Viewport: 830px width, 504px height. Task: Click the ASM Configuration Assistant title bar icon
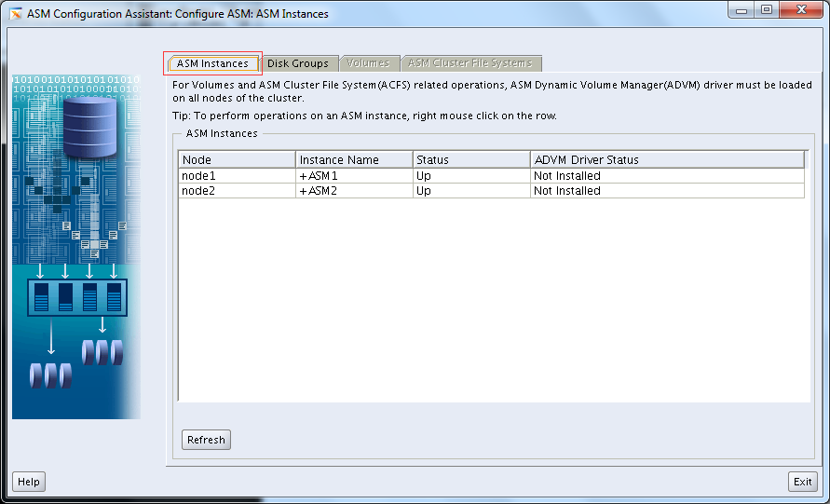click(16, 14)
